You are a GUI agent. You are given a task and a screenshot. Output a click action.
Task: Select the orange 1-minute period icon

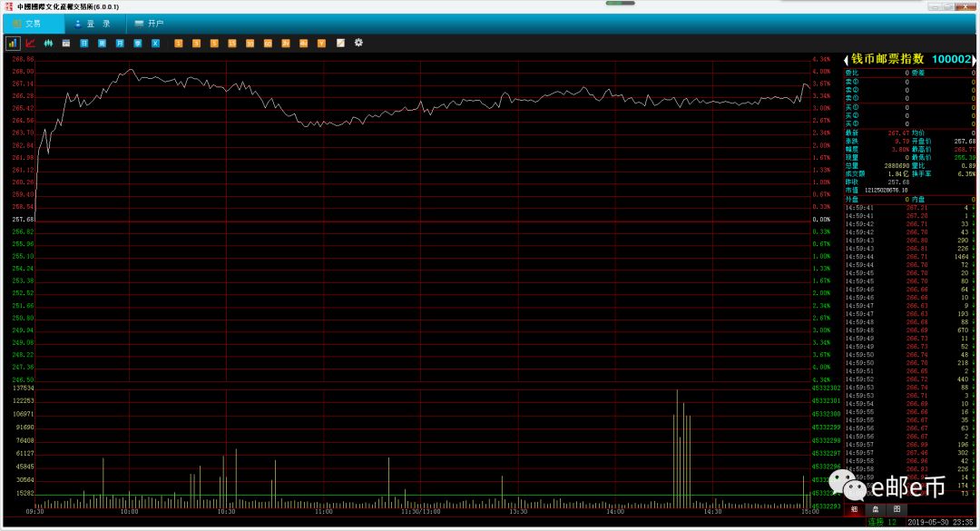pyautogui.click(x=178, y=44)
